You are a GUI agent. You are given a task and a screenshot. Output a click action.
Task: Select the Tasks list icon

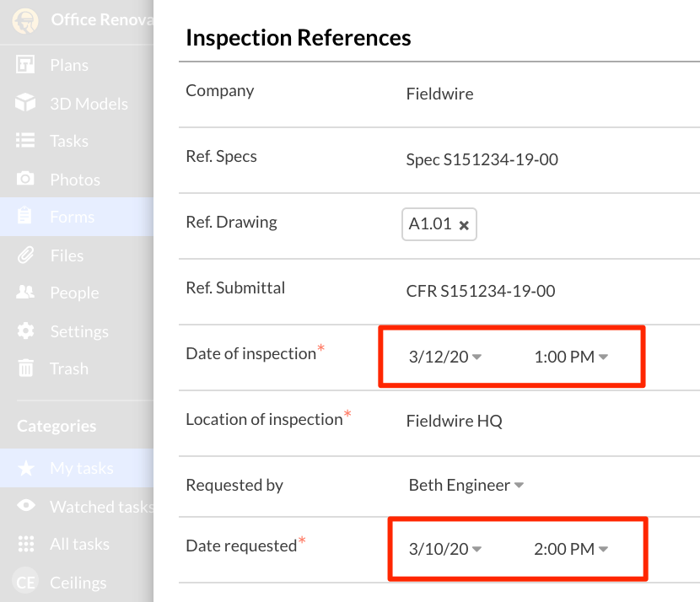26,141
